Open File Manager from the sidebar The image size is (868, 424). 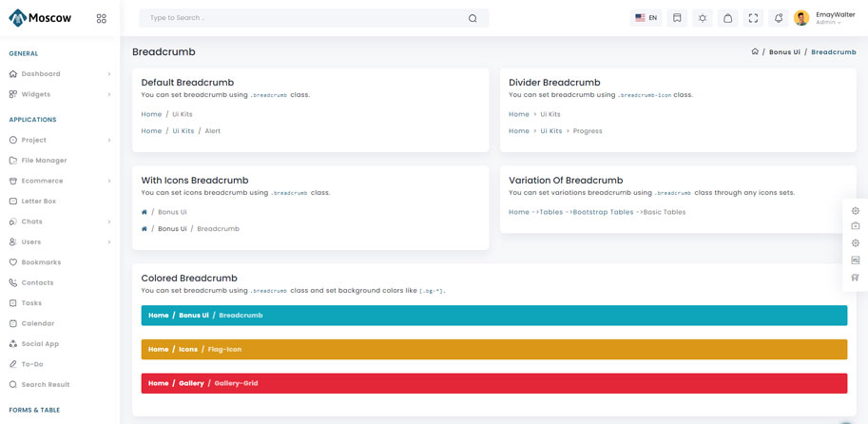[44, 161]
